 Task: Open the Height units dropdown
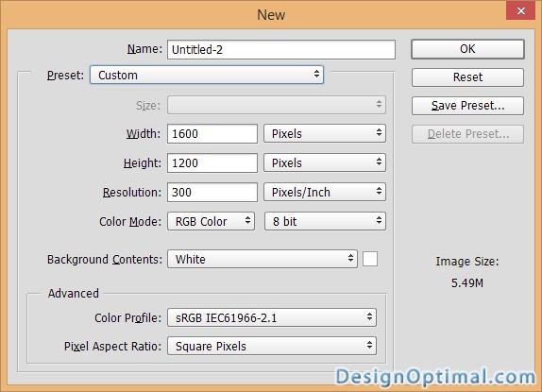click(325, 162)
